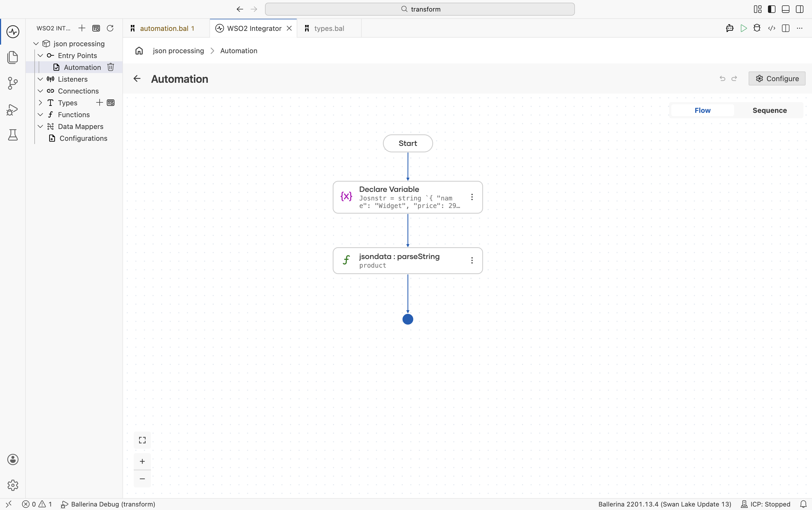Collapse the Entry Points section

(x=40, y=55)
